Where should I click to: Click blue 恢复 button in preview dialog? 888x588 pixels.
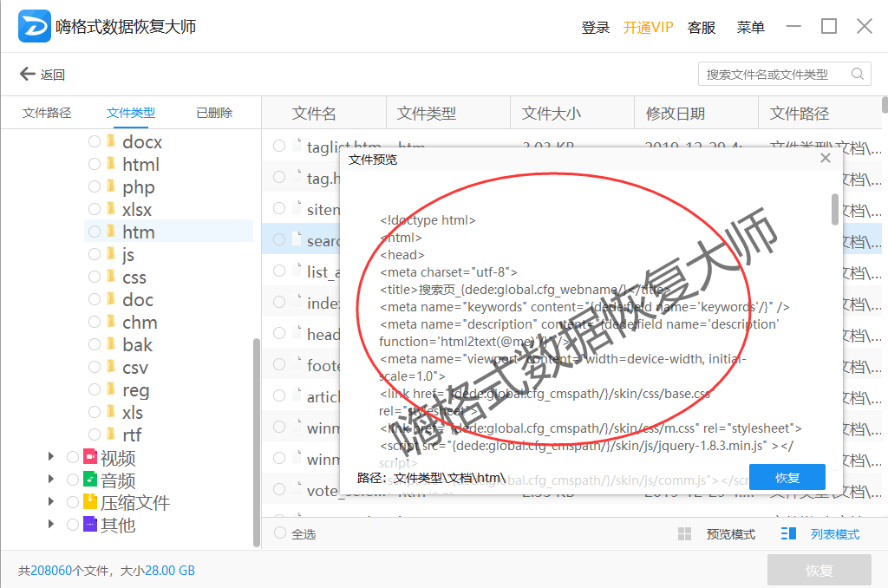(787, 477)
